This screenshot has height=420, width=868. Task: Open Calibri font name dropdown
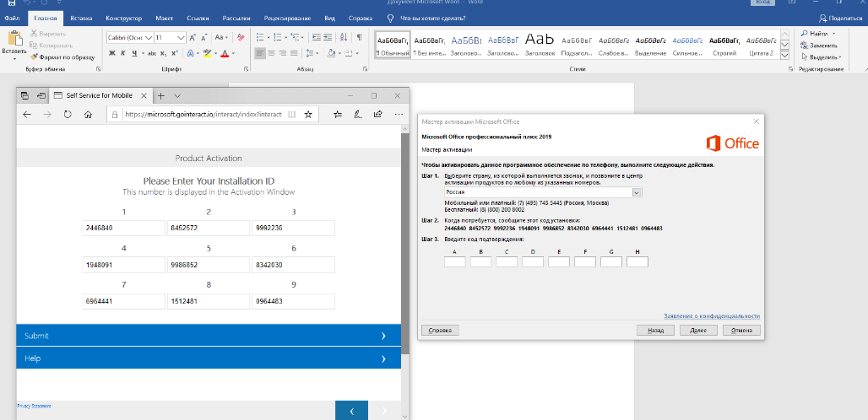click(x=148, y=38)
